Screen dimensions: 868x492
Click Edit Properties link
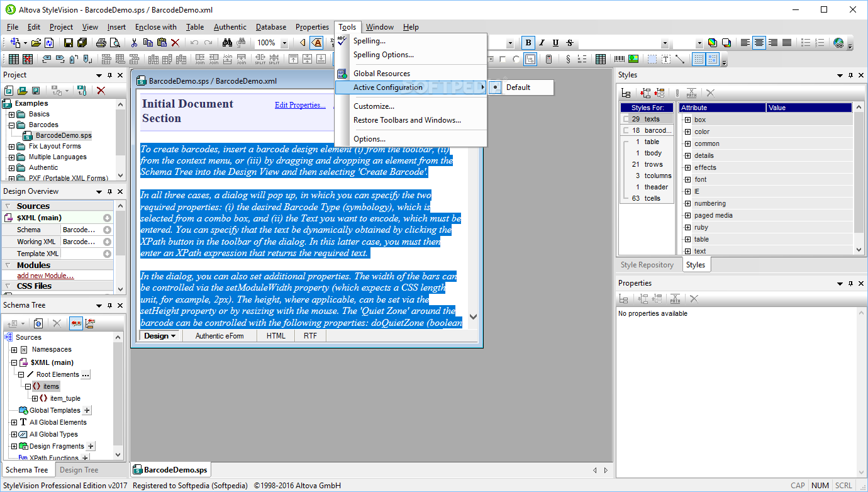click(x=300, y=105)
